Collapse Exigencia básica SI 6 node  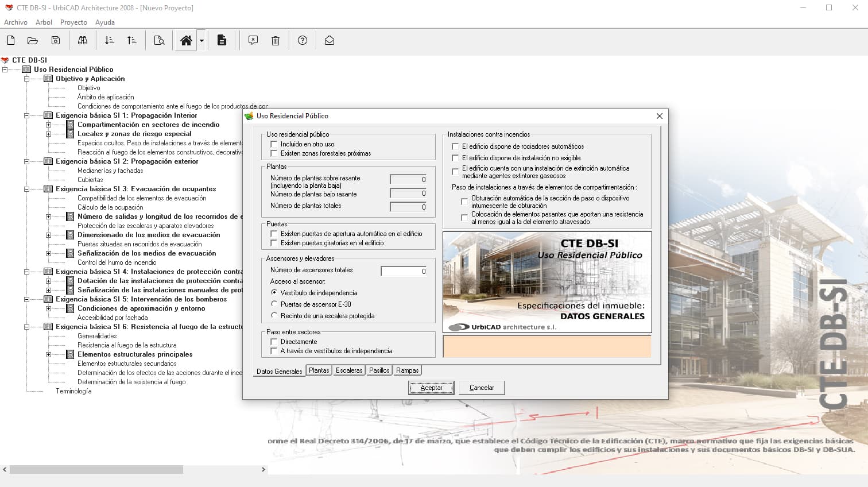(x=26, y=327)
